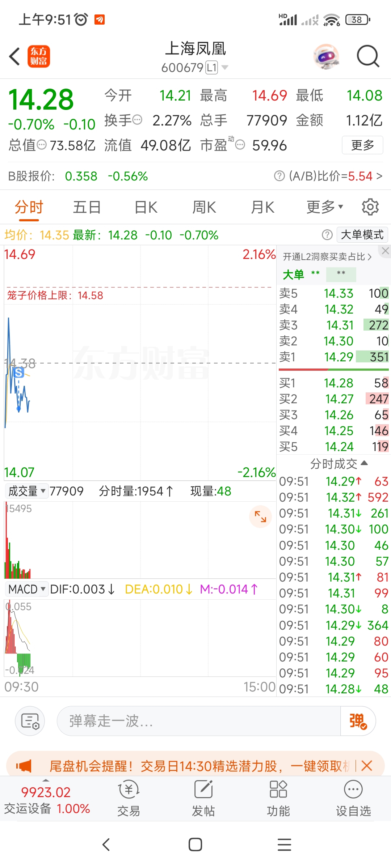Tap the trade row 14.29 364
391x868 pixels.
click(334, 625)
